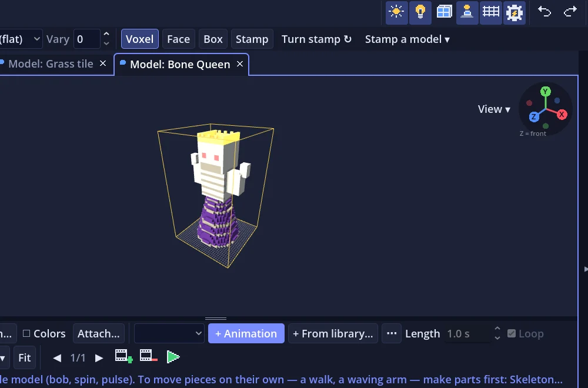Click Turn stamp rotate button
The height and width of the screenshot is (388, 588).
pos(316,39)
